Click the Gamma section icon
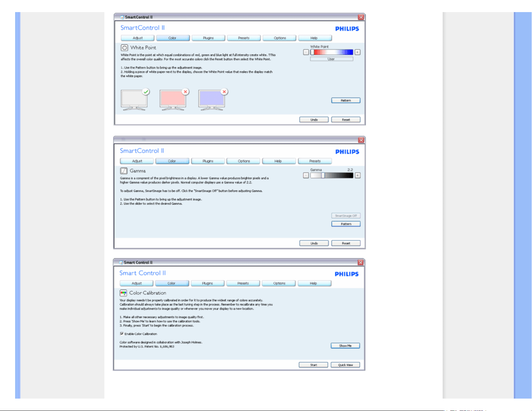Viewport: 532px width, 411px height. tap(124, 171)
